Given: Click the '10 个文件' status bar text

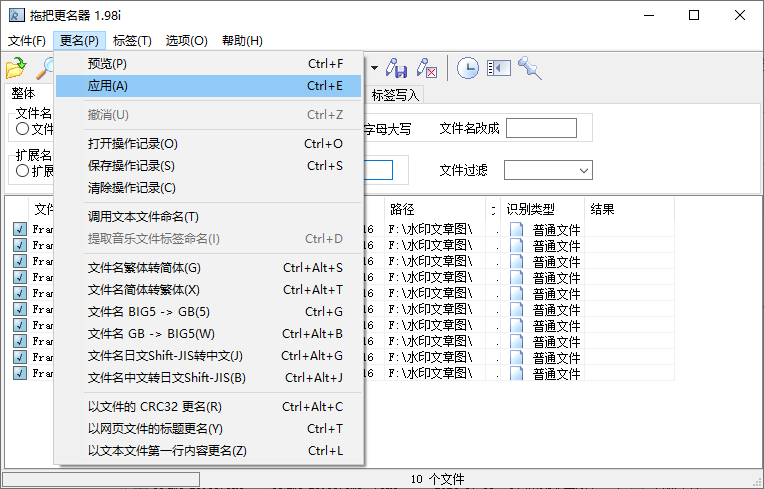Looking at the screenshot, I should pos(437,479).
